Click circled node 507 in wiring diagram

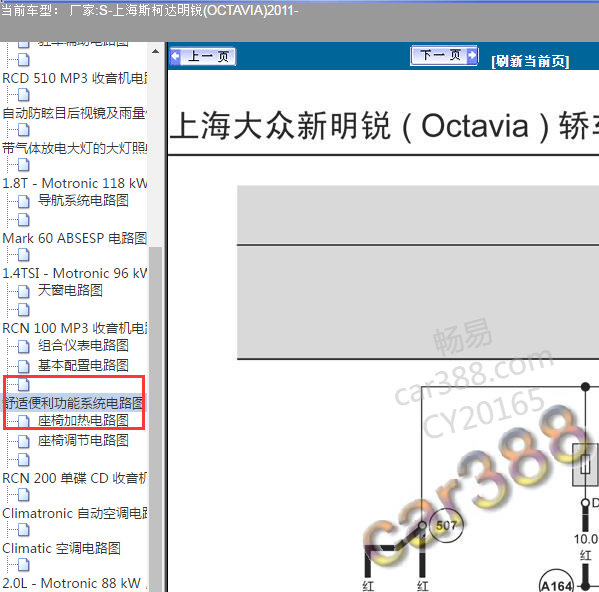pyautogui.click(x=446, y=526)
